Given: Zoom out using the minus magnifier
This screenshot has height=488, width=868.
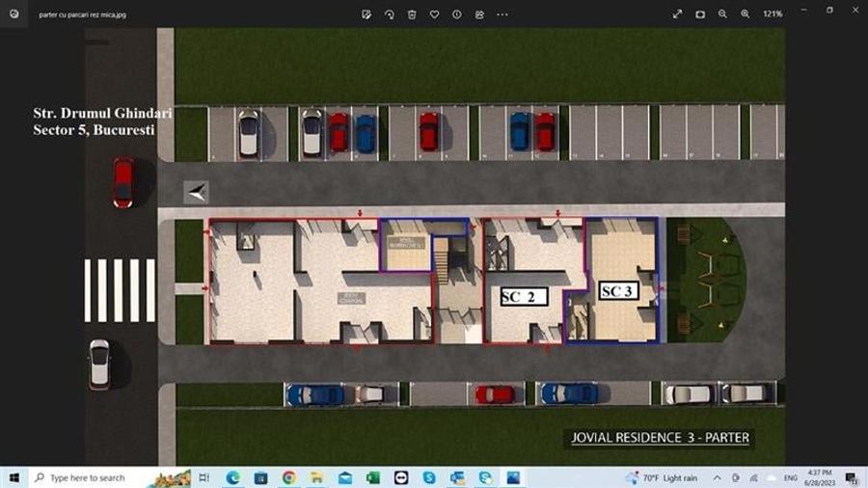Looking at the screenshot, I should (x=722, y=14).
